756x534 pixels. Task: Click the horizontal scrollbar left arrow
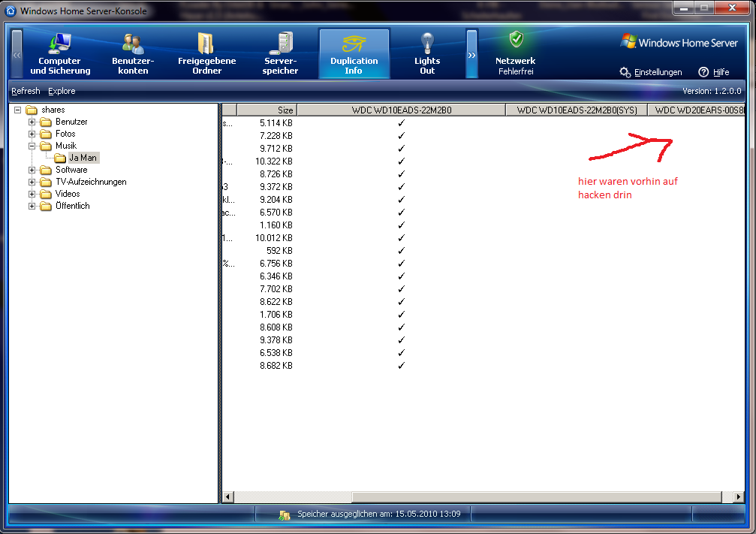[x=228, y=496]
